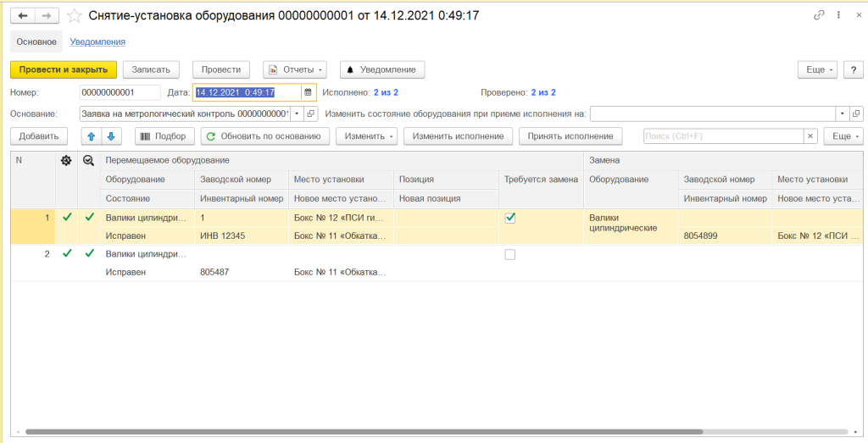The image size is (868, 443).
Task: Expand the Отчеты dropdown
Action: (x=295, y=69)
